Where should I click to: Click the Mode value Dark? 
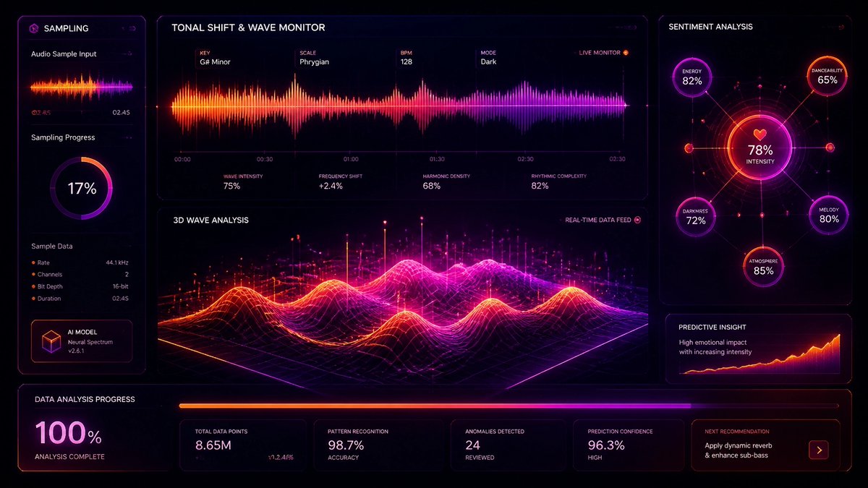488,62
